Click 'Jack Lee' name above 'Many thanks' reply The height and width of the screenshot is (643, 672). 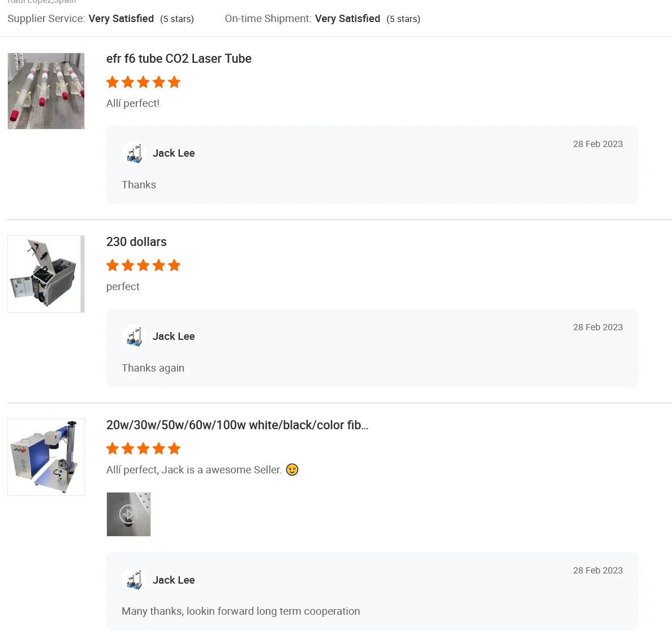point(174,580)
